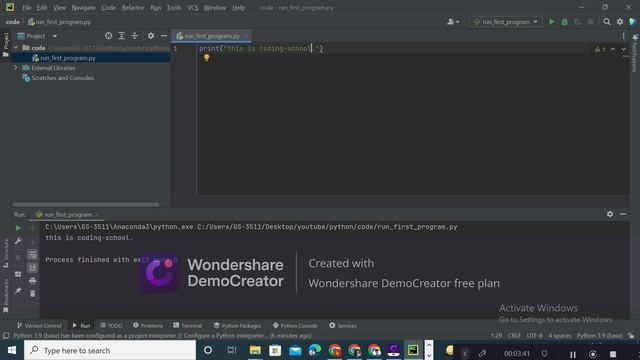Open File Explorer from taskbar
Screen dimensions: 640x360
point(255,350)
